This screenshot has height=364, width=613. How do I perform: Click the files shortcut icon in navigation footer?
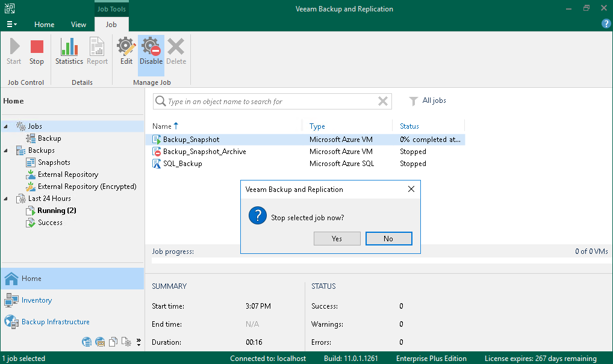(113, 342)
